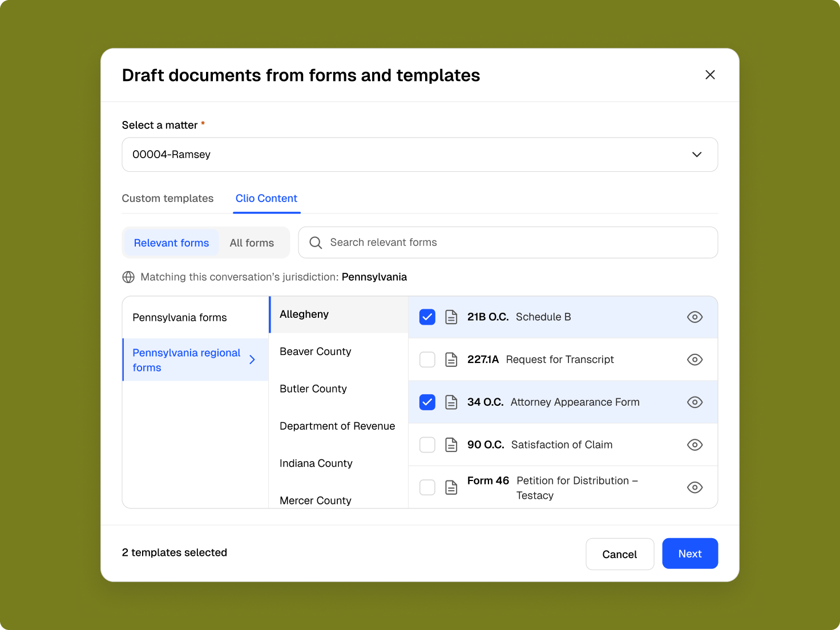Click the Cancel button

pos(620,554)
